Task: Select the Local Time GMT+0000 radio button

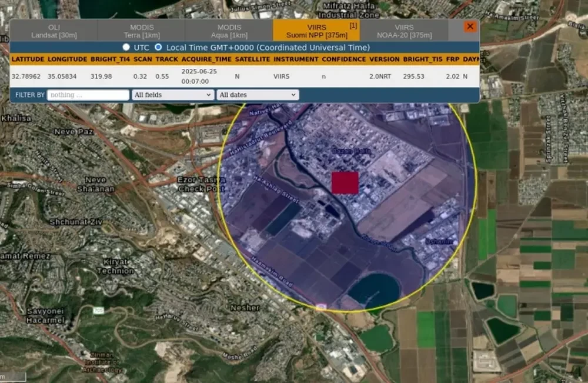Action: pyautogui.click(x=158, y=47)
